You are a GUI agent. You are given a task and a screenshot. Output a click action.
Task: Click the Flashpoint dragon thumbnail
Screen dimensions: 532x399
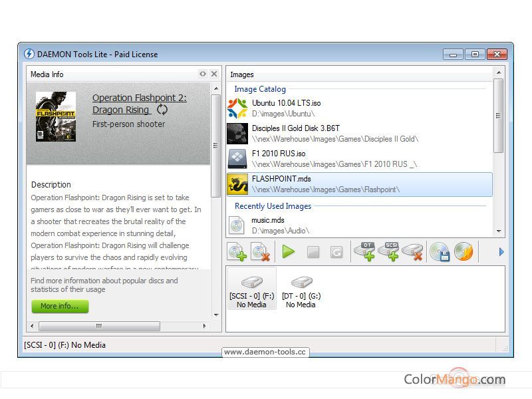(x=237, y=184)
